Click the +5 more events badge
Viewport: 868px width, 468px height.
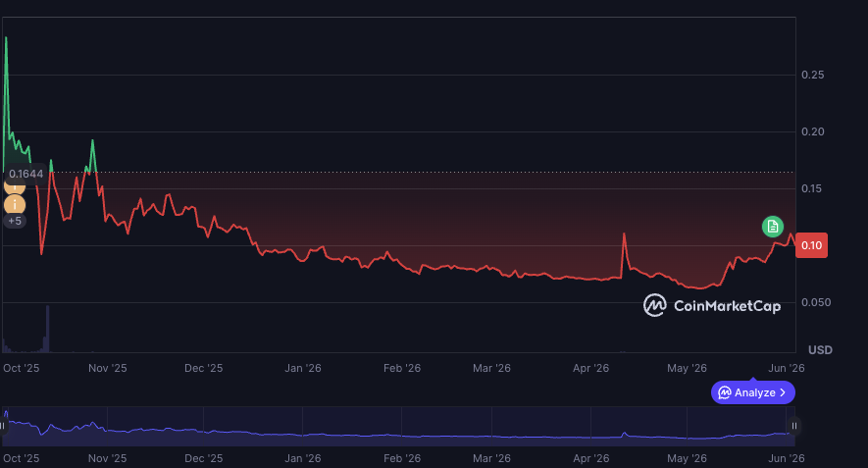coord(15,221)
